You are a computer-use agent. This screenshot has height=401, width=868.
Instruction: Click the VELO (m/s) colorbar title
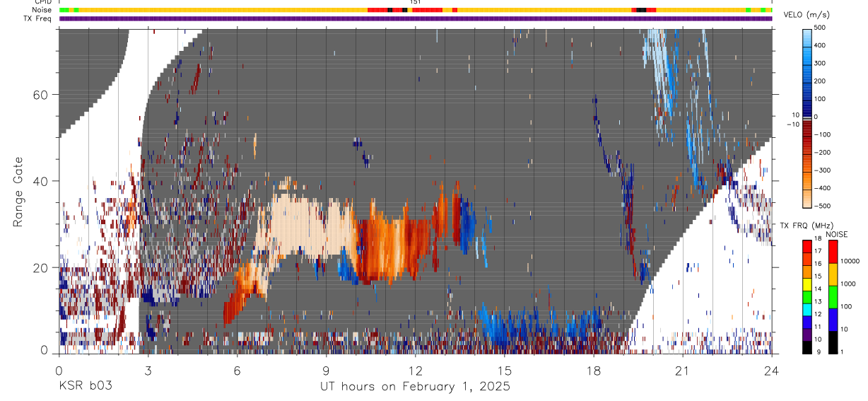pos(807,15)
